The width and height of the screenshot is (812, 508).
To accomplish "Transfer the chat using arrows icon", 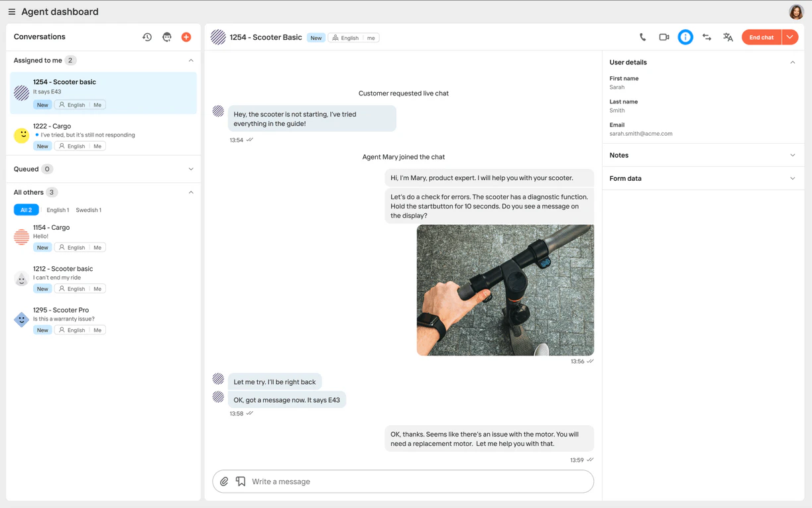I will (707, 38).
